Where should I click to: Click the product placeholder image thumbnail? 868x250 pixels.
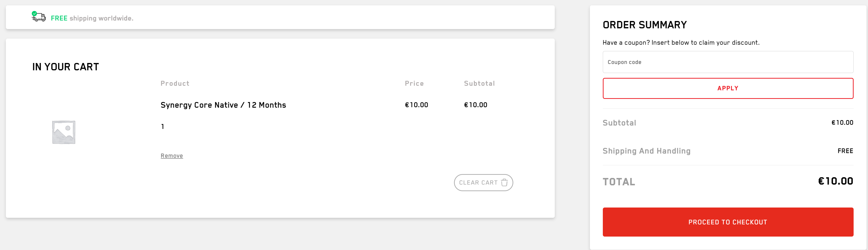tap(64, 132)
